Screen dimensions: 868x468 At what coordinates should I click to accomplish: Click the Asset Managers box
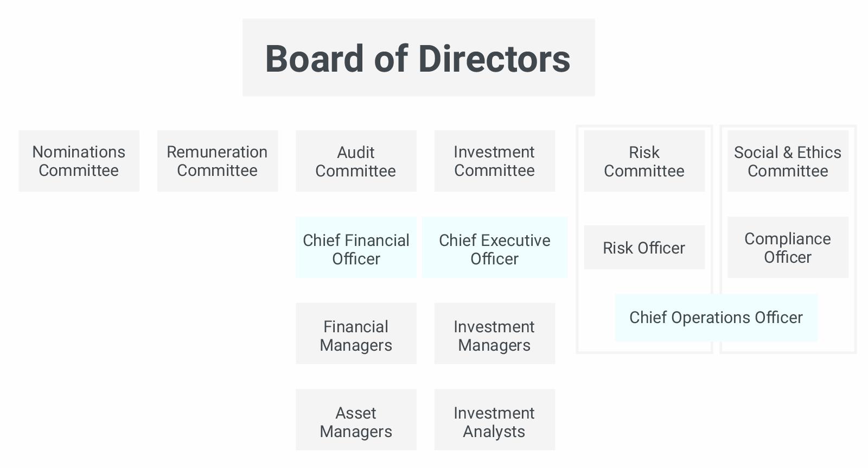(x=356, y=420)
